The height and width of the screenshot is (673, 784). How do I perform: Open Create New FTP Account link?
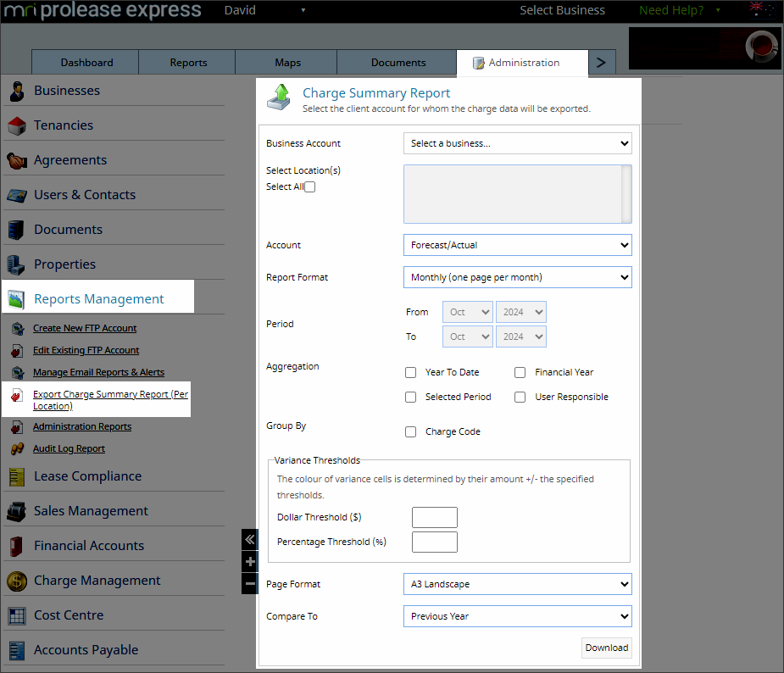click(85, 329)
